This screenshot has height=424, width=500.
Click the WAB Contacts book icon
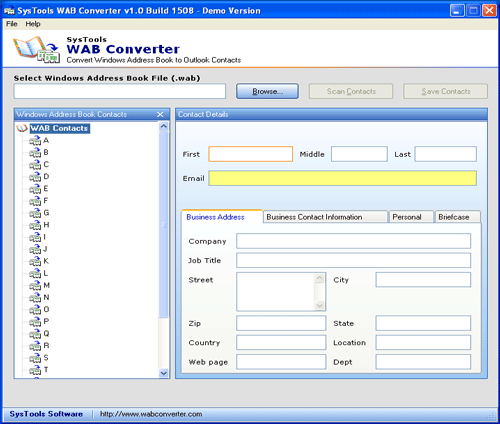tap(22, 128)
